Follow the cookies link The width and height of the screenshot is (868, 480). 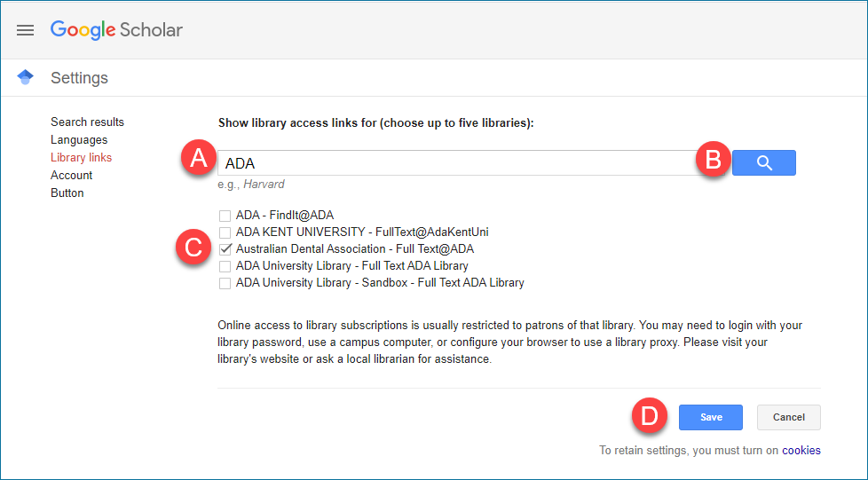[x=801, y=451]
